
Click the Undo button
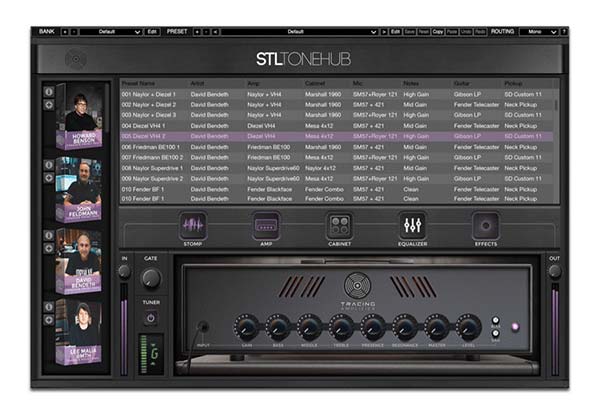466,32
